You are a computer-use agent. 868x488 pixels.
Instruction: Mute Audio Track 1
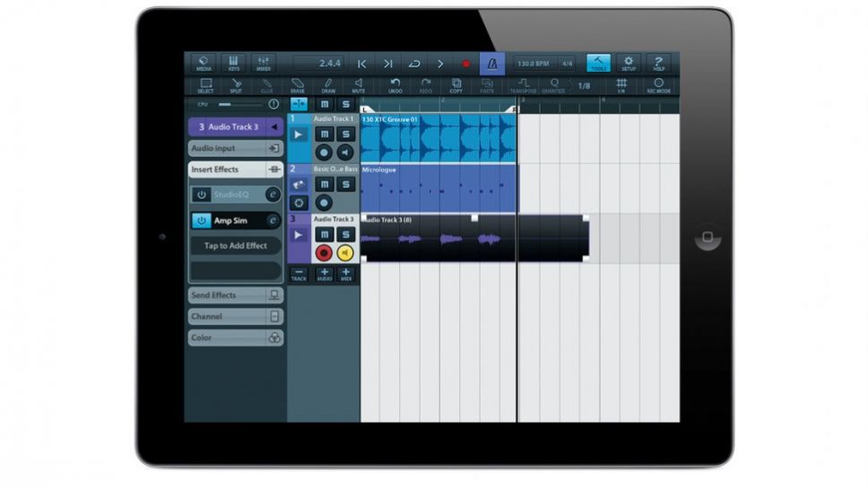click(x=324, y=135)
